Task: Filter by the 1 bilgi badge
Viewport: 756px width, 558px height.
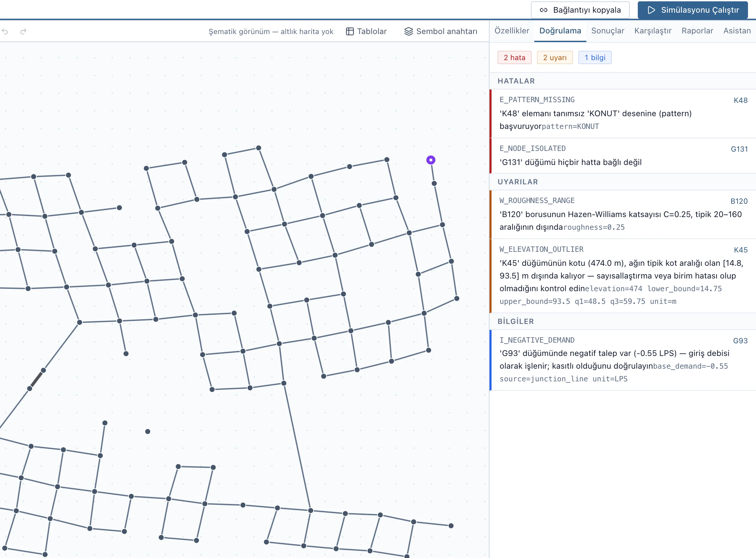Action: pos(594,57)
